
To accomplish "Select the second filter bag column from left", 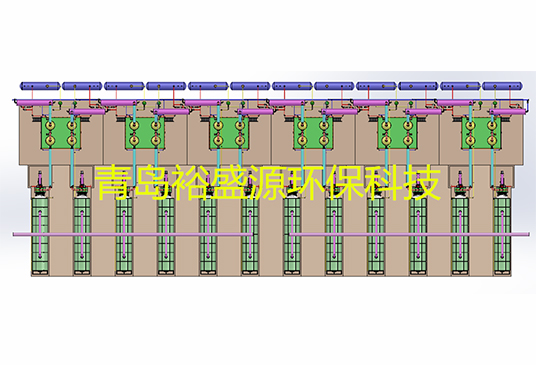I will point(82,236).
